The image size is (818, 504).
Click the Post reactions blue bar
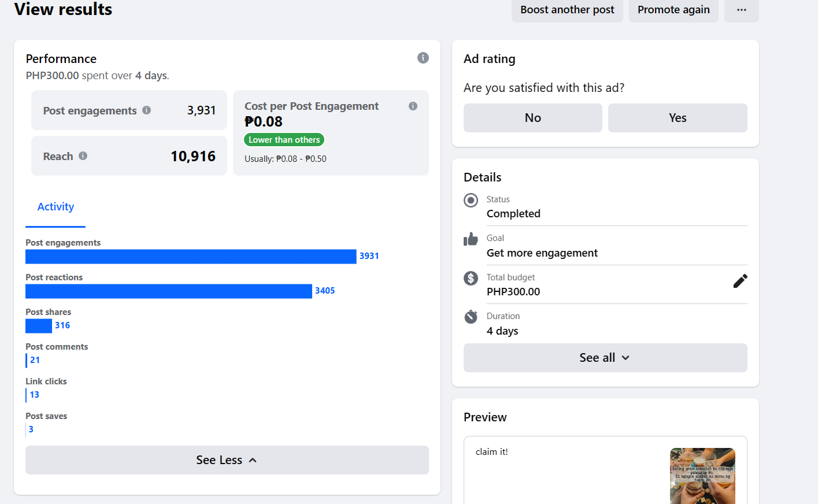(169, 291)
